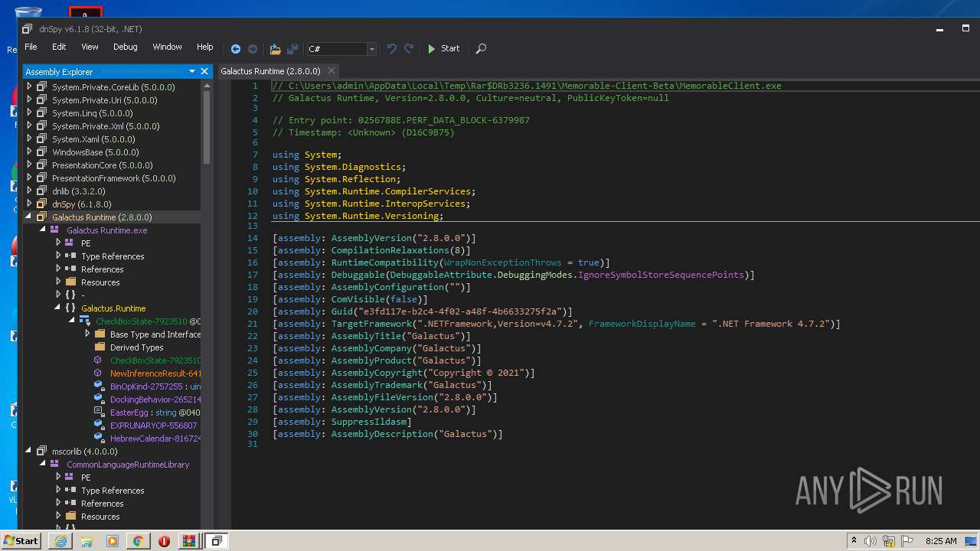The width and height of the screenshot is (980, 551).
Task: Select the CheckBoxState-7923510 class node
Action: [x=141, y=321]
